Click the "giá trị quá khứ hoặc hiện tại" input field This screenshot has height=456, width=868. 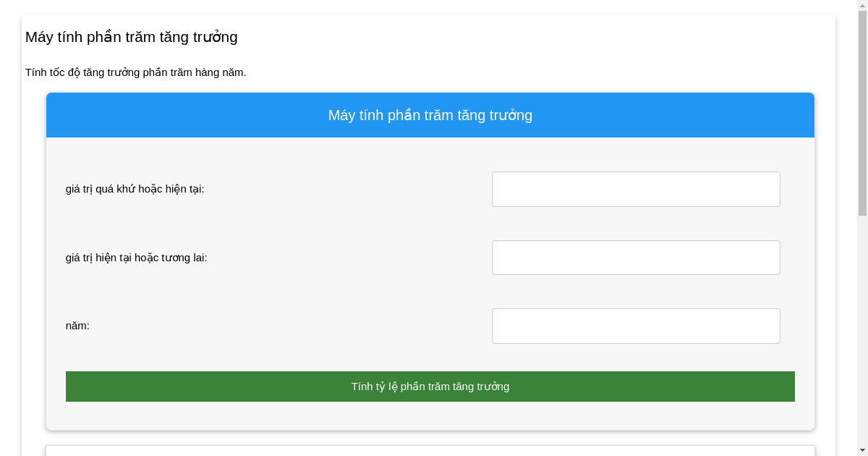tap(636, 189)
